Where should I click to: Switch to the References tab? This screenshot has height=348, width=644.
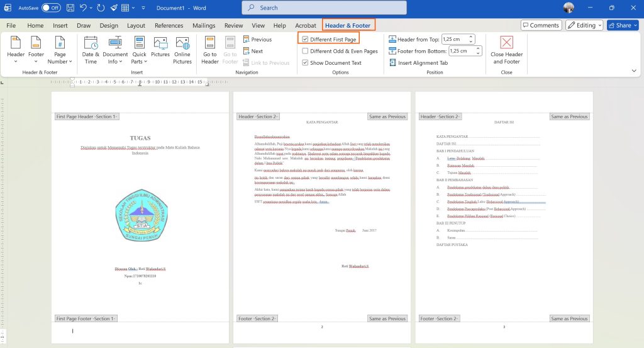(169, 26)
